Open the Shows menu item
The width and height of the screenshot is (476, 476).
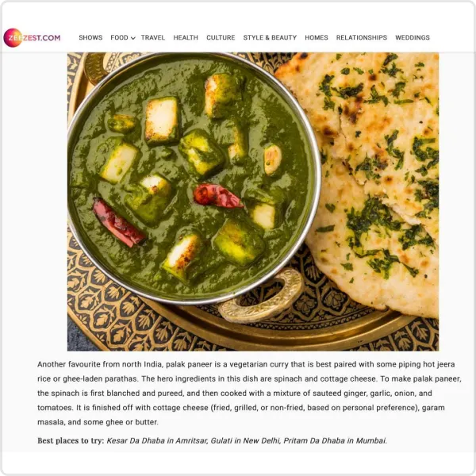click(x=90, y=37)
